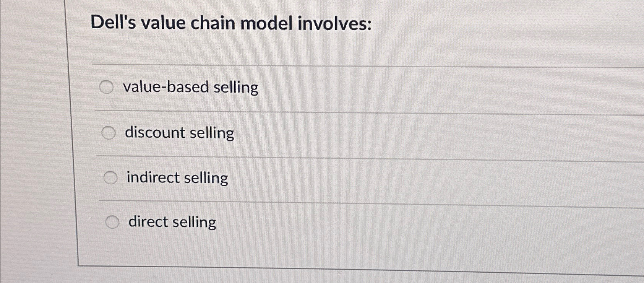Screen dimensions: 644x283
Task: Choose the indirect selling radio button
Action: click(110, 178)
